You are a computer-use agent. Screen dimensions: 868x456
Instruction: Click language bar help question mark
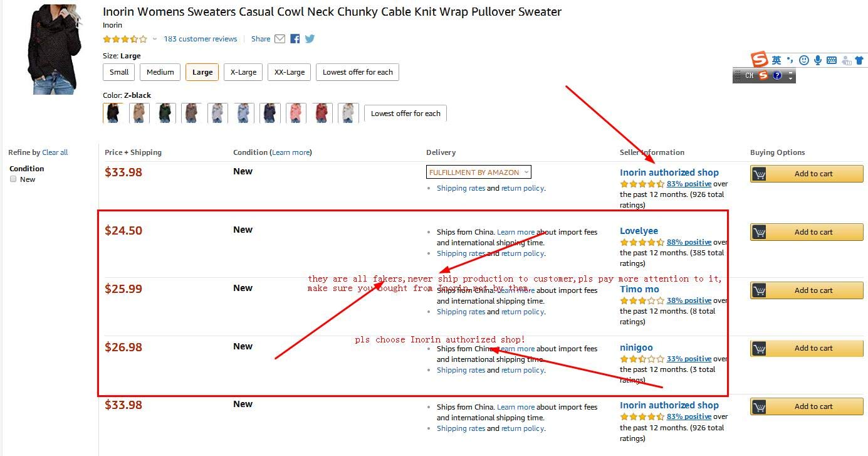[777, 75]
